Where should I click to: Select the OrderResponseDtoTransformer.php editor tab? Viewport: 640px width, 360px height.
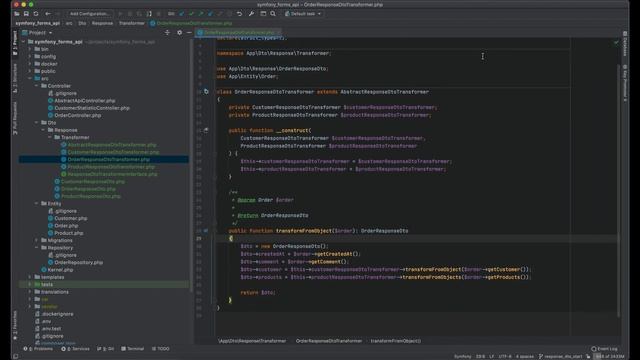239,33
